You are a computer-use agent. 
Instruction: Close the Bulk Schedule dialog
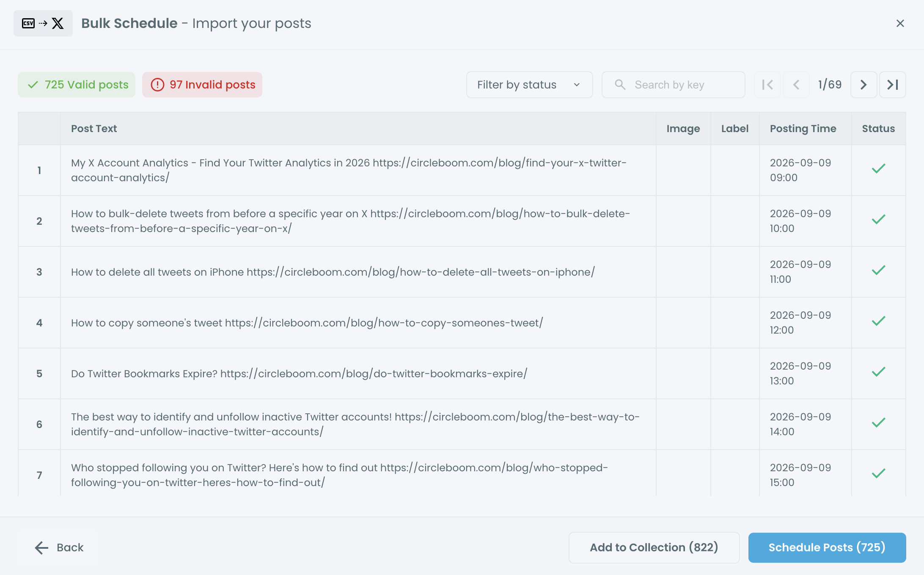[x=900, y=23]
